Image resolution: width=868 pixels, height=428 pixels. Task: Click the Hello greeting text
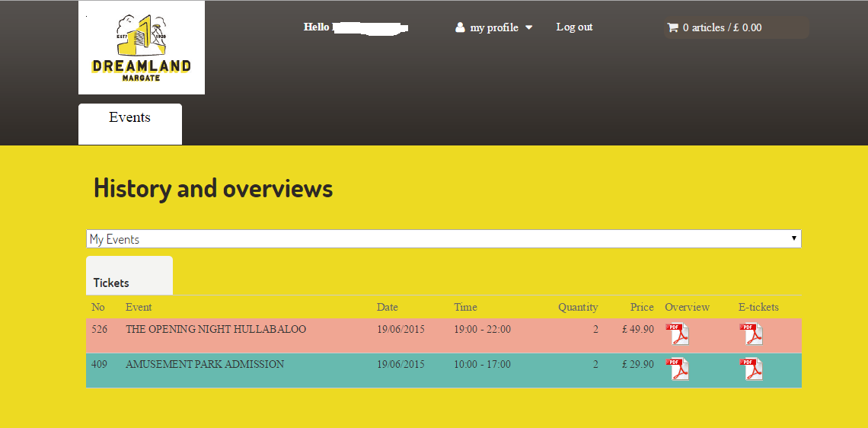coord(316,27)
